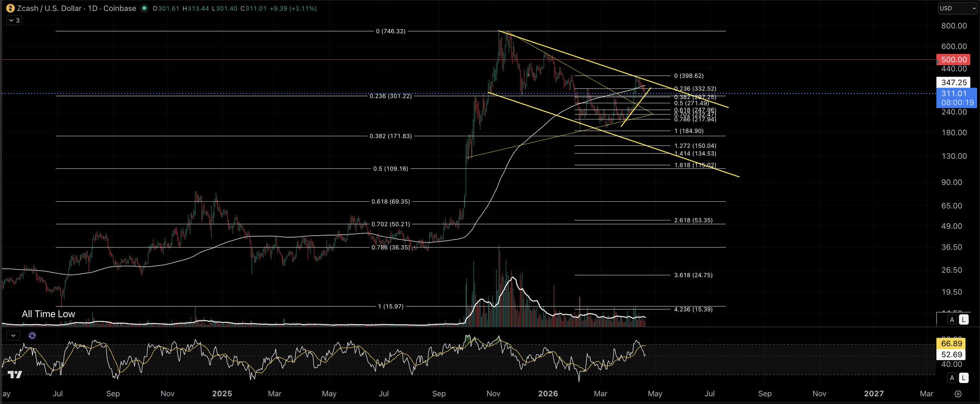Screen dimensions: 980x404
Task: Select the Fib label 2.618 (53.35)
Action: pos(693,220)
